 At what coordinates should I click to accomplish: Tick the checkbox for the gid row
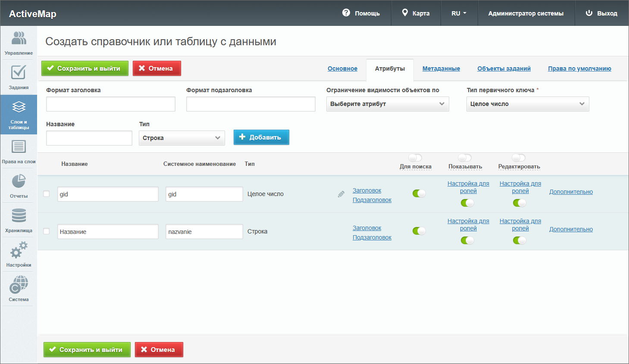pyautogui.click(x=47, y=194)
